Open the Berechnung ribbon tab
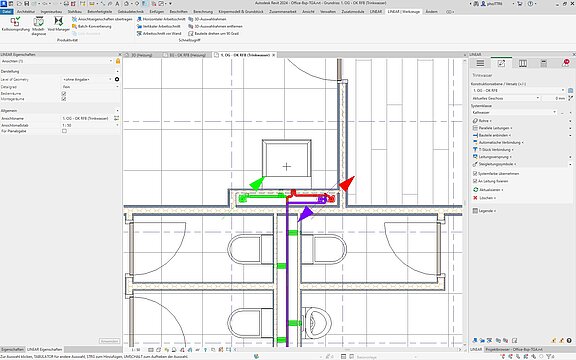Screen dimensions: 576x360 coord(203,12)
